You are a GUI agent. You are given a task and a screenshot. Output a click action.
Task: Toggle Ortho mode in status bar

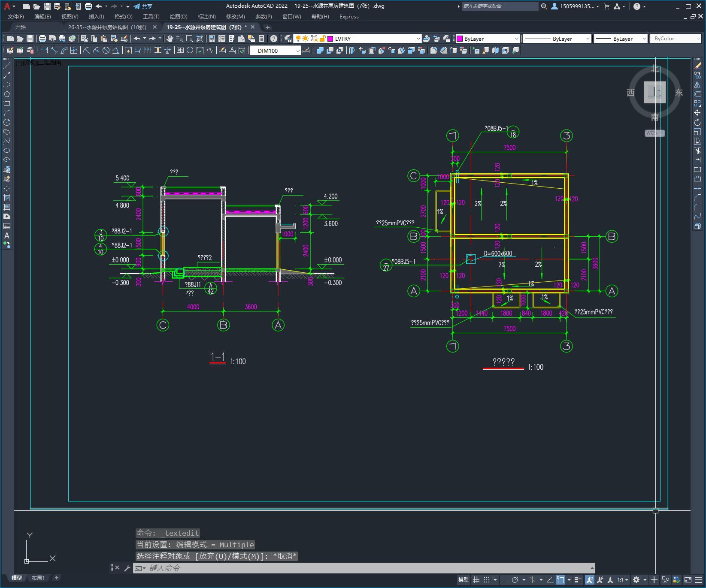click(x=505, y=580)
